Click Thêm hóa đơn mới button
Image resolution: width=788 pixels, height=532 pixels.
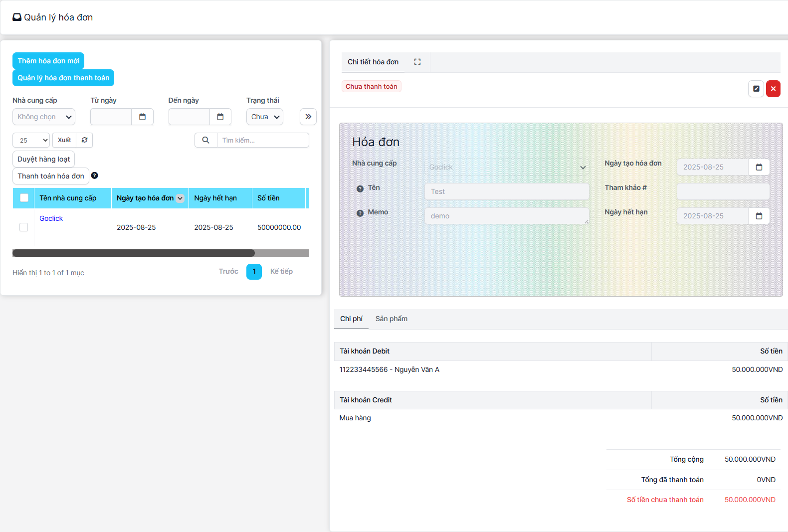(x=48, y=61)
